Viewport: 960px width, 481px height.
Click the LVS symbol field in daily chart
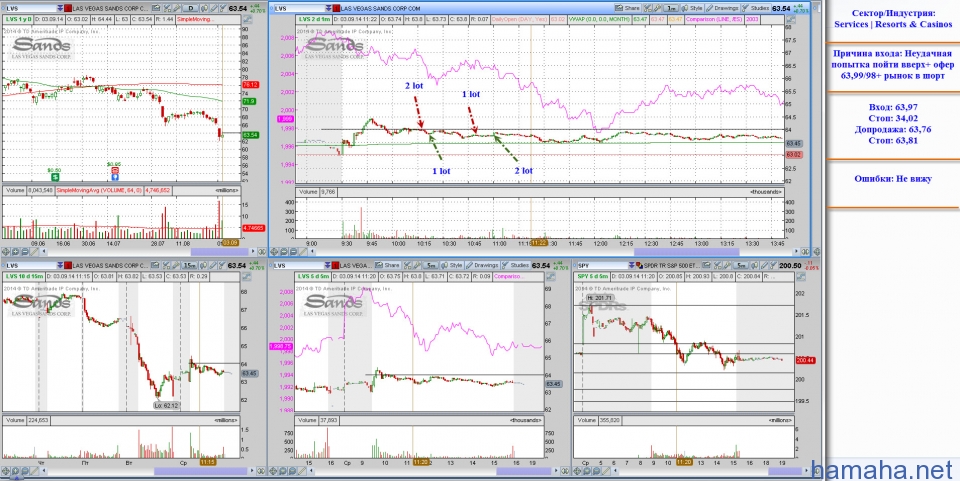tap(31, 8)
